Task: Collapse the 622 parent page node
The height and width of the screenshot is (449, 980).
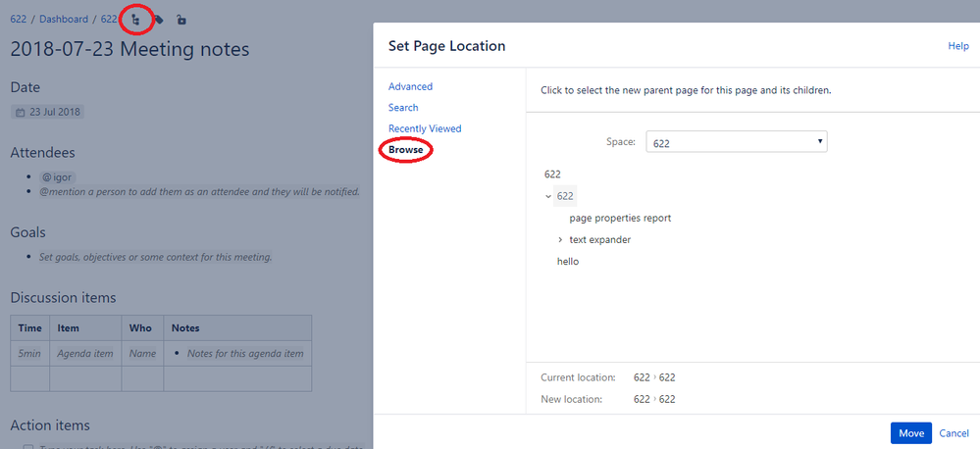Action: point(548,196)
